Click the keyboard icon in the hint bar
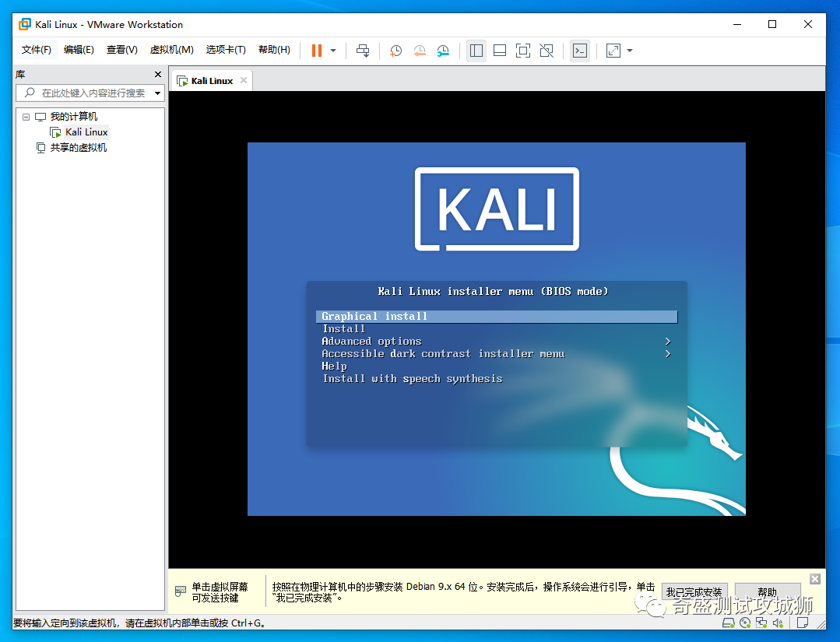This screenshot has width=840, height=642. [x=181, y=591]
